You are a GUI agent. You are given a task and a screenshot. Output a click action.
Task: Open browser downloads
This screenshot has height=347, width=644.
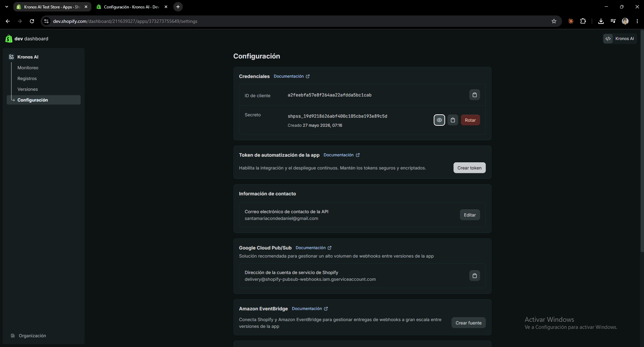(x=601, y=21)
